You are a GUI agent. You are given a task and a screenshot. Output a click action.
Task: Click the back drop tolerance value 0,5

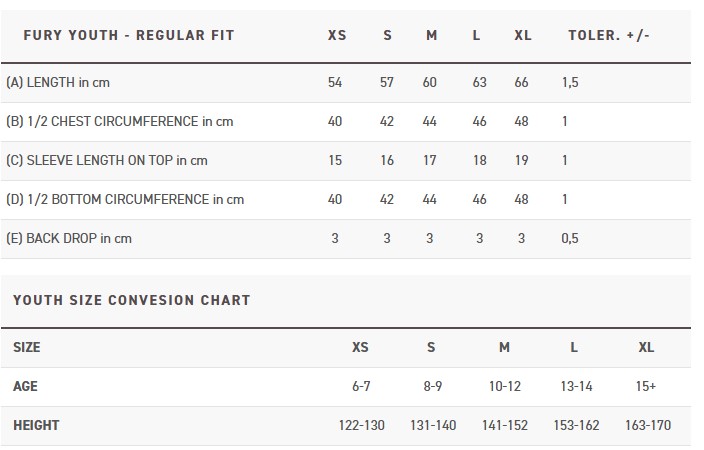[570, 238]
